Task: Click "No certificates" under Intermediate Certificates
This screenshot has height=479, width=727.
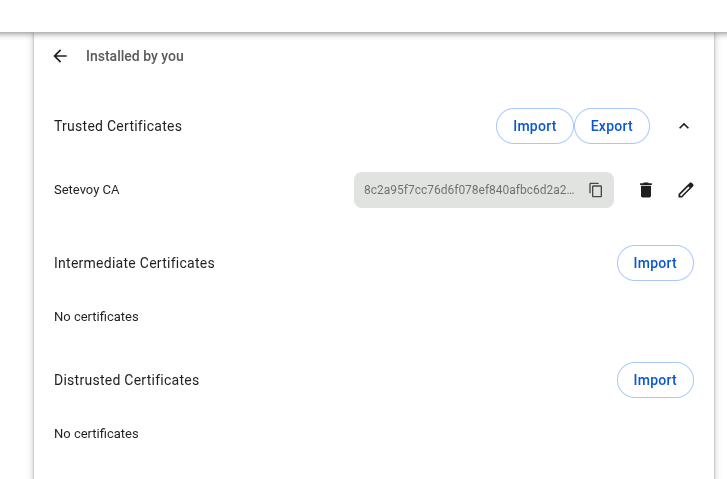Action: pos(96,317)
